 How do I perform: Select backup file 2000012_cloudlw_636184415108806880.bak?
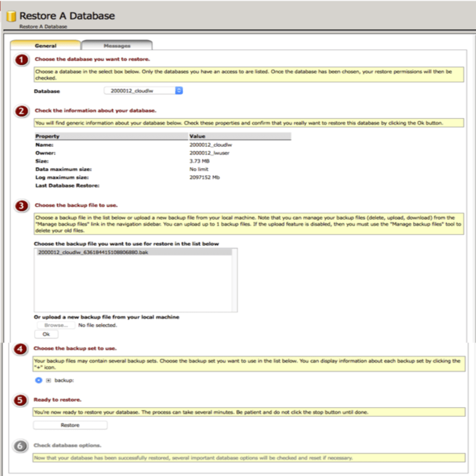tap(134, 252)
